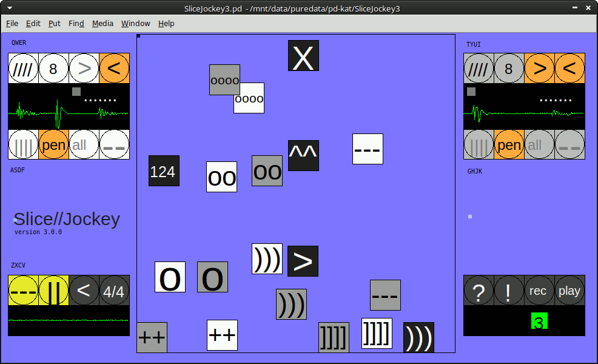Toggle the yellow || button in ZXCV panel
Image resolution: width=598 pixels, height=364 pixels.
54,291
